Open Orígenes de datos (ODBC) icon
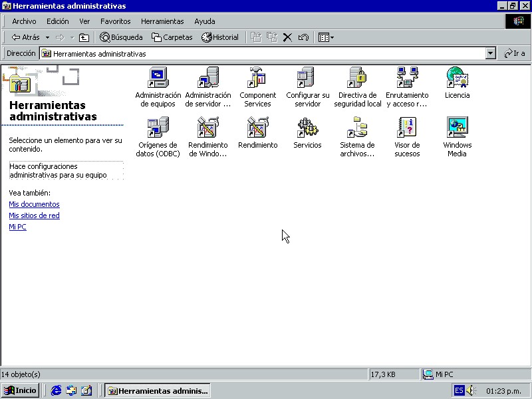The image size is (532, 399). point(158,137)
